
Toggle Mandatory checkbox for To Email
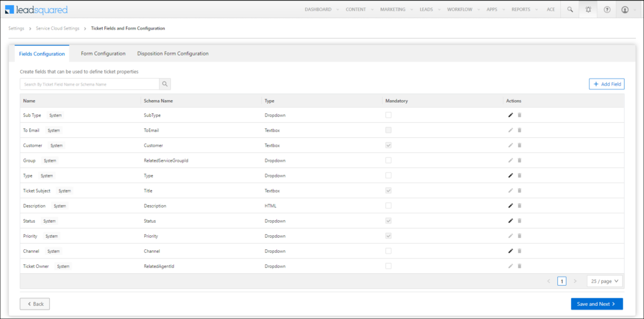pyautogui.click(x=388, y=130)
